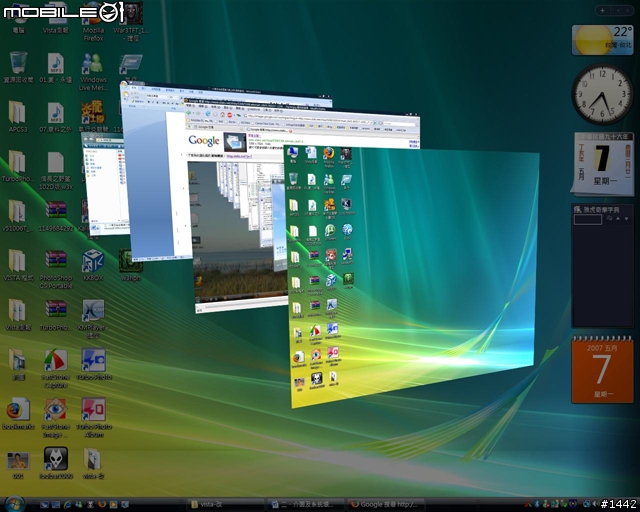
Task: Click the orange 2007 五月 7 calendar gadget
Action: [602, 370]
